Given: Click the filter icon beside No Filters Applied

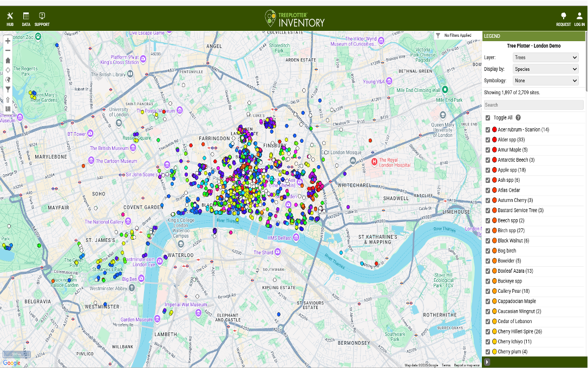Looking at the screenshot, I should click(x=438, y=35).
